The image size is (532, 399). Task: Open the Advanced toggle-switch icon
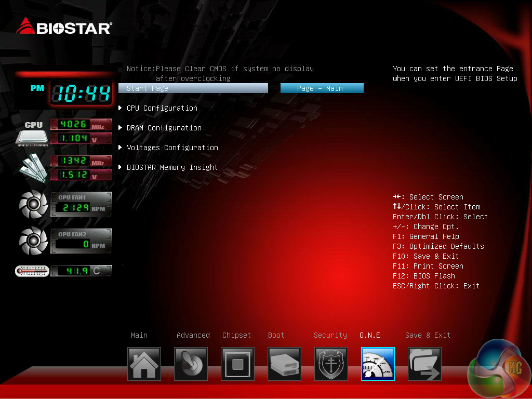(191, 364)
